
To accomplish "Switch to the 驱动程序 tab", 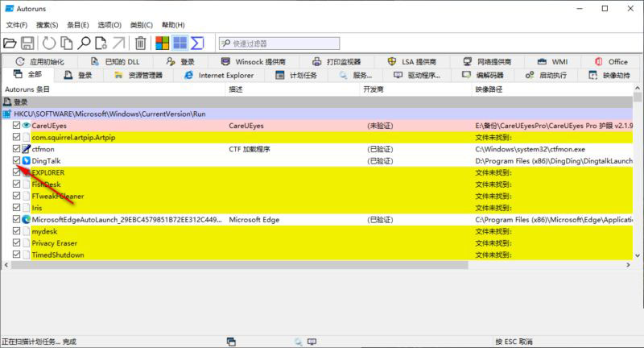I will 416,75.
